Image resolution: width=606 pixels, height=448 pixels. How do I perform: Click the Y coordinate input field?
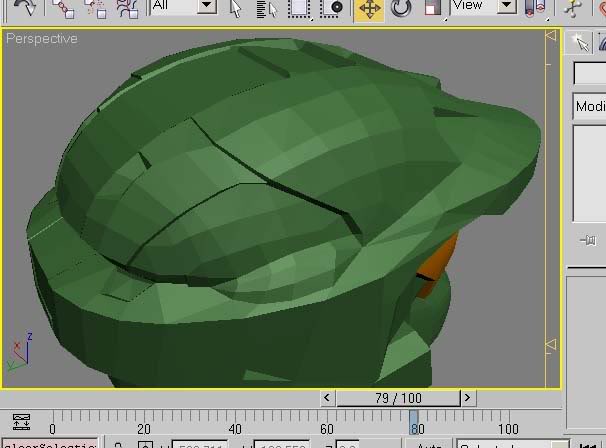pos(281,445)
